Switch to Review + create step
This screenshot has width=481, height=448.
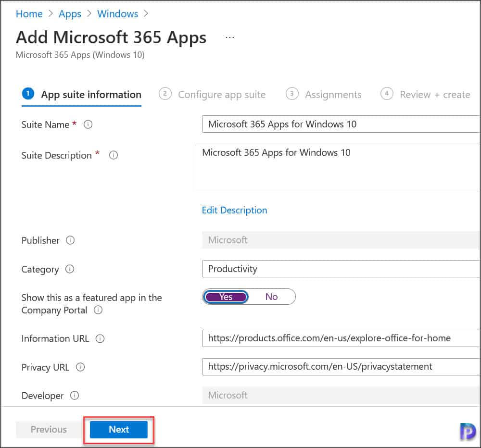click(x=425, y=94)
